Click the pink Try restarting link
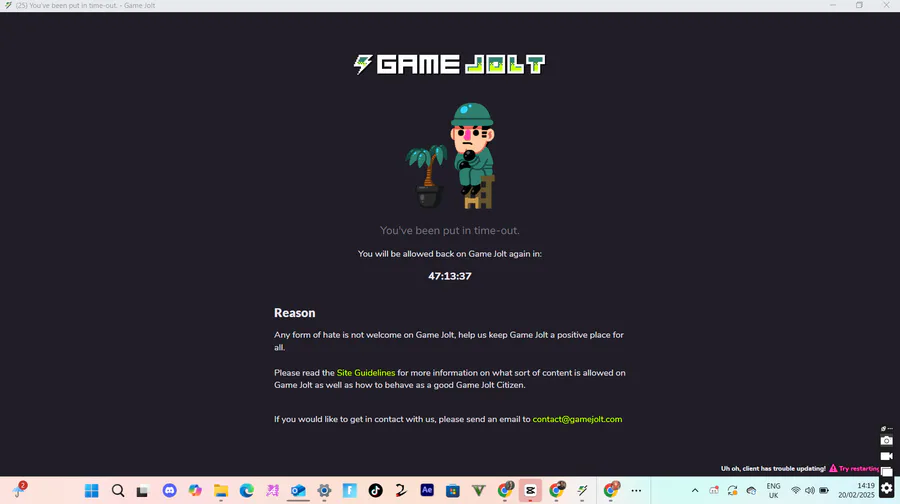 click(x=859, y=468)
